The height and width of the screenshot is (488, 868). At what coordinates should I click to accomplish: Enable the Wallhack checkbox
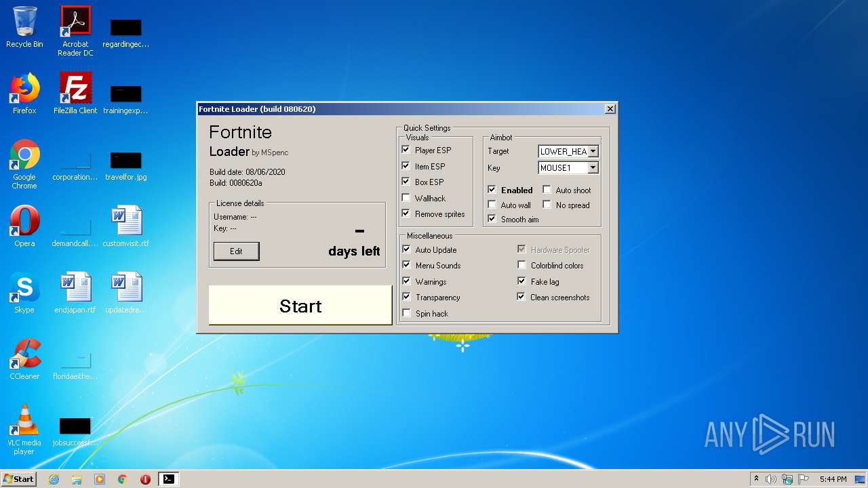click(x=406, y=198)
